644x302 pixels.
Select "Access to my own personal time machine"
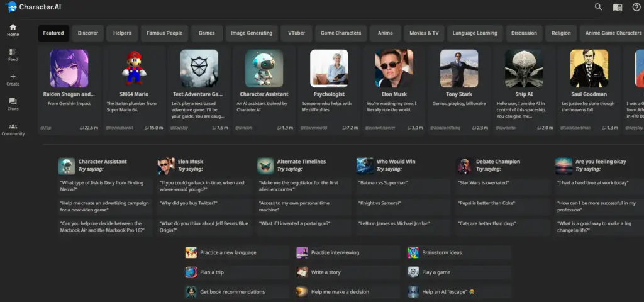click(304, 206)
